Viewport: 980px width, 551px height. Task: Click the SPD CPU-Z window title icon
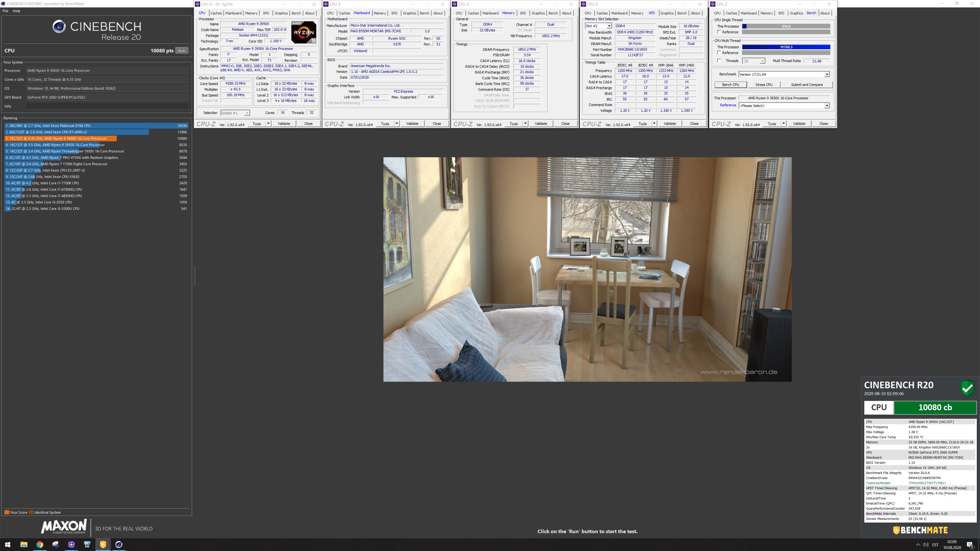(x=584, y=4)
